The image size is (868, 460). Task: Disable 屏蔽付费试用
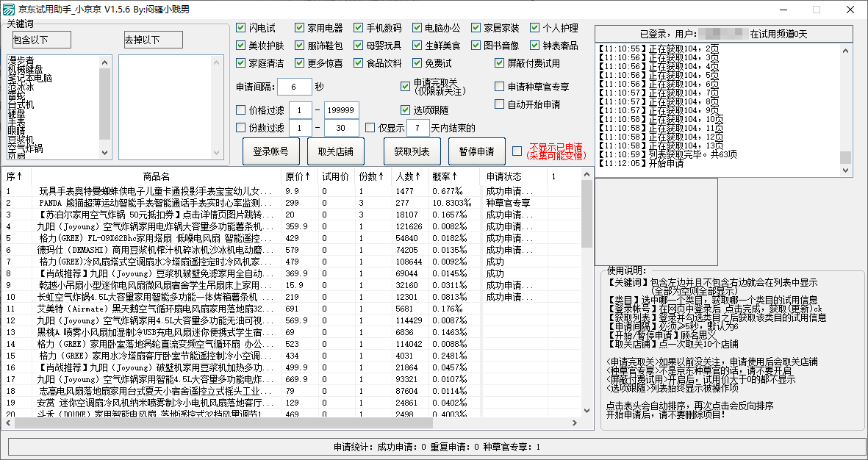point(499,61)
